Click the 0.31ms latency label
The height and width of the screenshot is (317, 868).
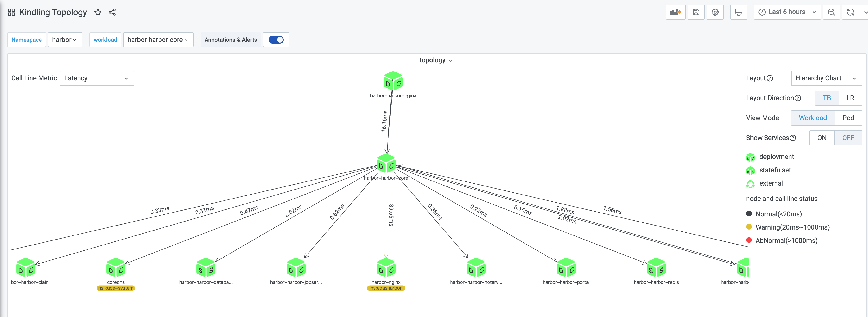(x=205, y=210)
